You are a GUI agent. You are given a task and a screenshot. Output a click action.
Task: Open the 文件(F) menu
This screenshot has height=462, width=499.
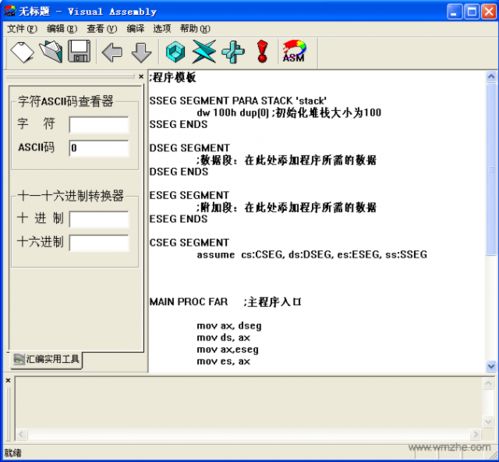(22, 29)
